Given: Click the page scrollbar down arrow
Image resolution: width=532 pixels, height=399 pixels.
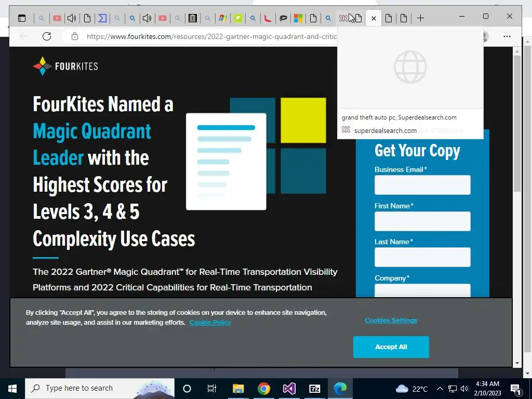Looking at the screenshot, I should tap(517, 363).
